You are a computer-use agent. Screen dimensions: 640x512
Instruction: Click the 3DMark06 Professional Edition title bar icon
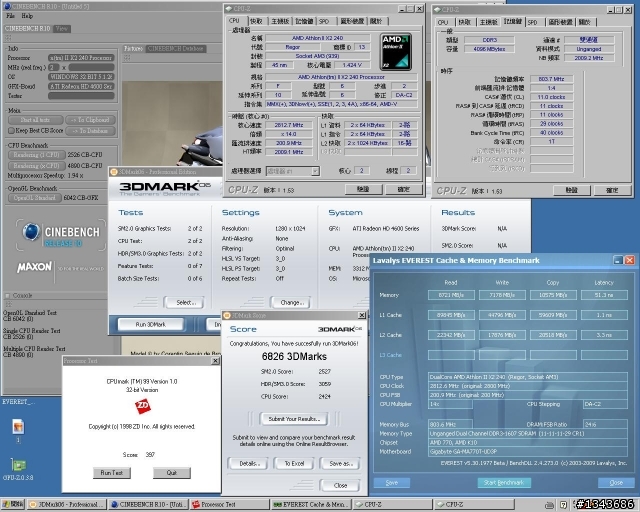click(x=114, y=172)
